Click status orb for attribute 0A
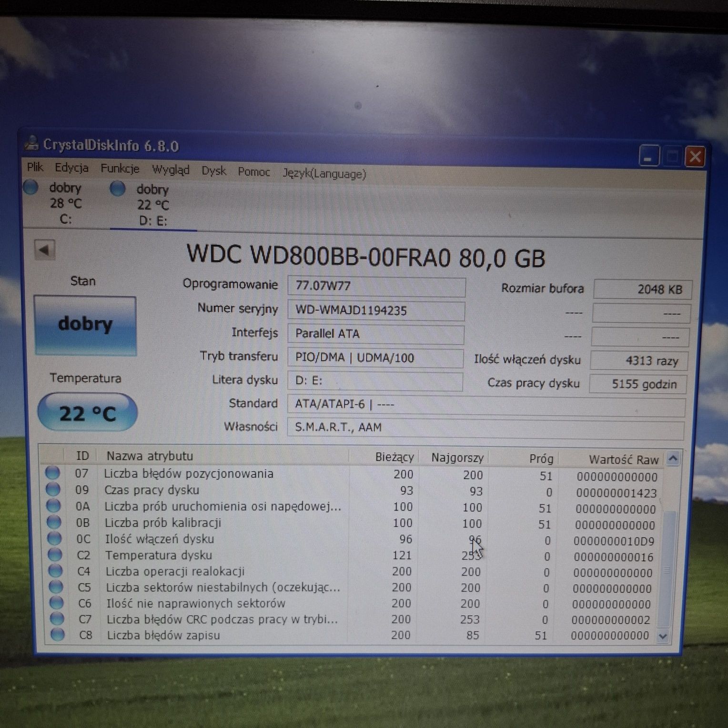The width and height of the screenshot is (728, 728). click(x=53, y=506)
